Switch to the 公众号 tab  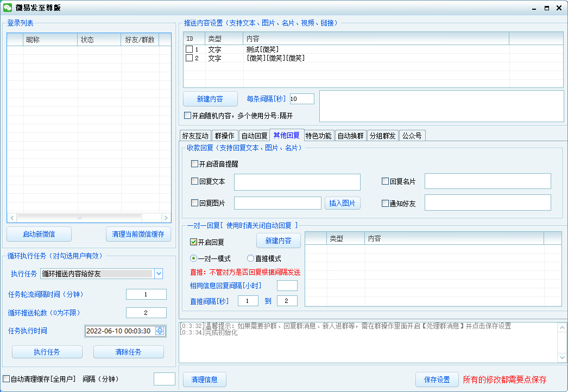(412, 136)
